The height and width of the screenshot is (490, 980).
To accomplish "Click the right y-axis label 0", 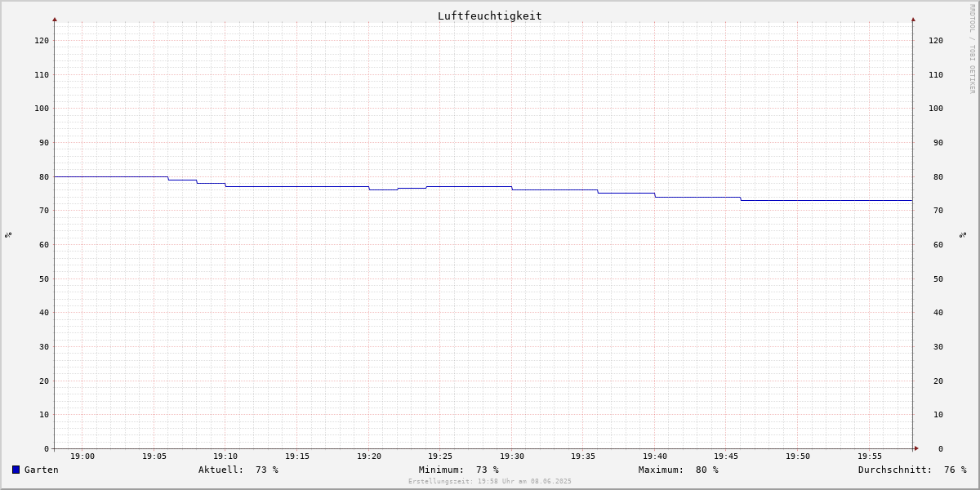I will [x=941, y=448].
